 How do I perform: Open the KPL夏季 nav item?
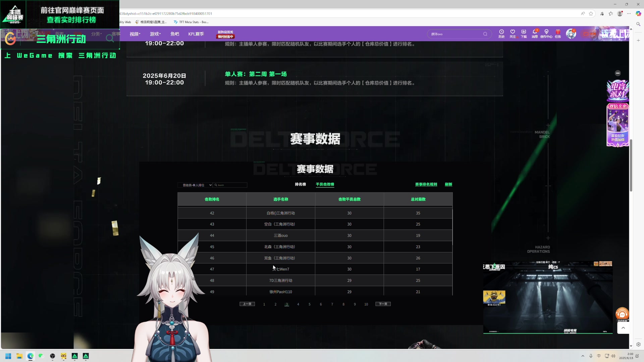pos(196,34)
